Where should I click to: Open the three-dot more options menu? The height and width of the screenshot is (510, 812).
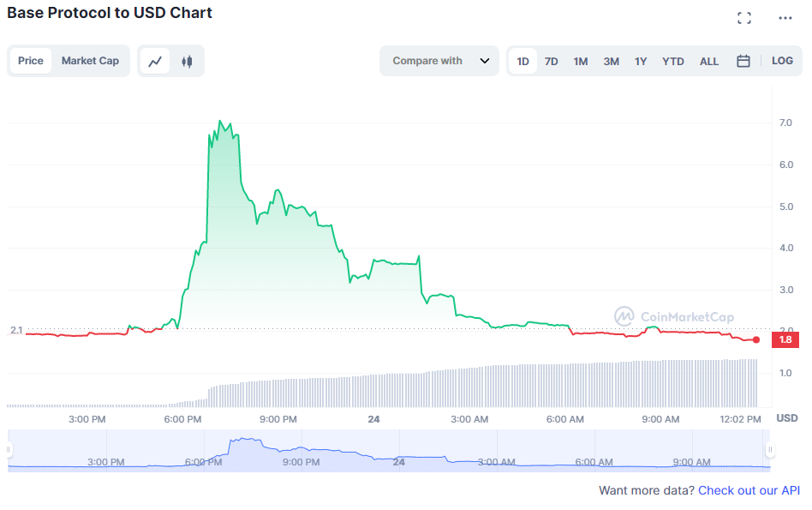point(785,18)
